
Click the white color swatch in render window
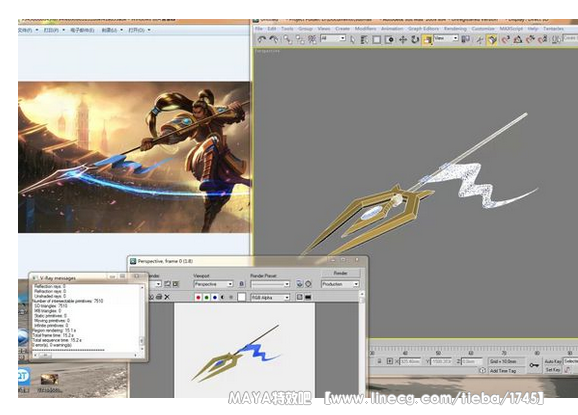click(241, 297)
